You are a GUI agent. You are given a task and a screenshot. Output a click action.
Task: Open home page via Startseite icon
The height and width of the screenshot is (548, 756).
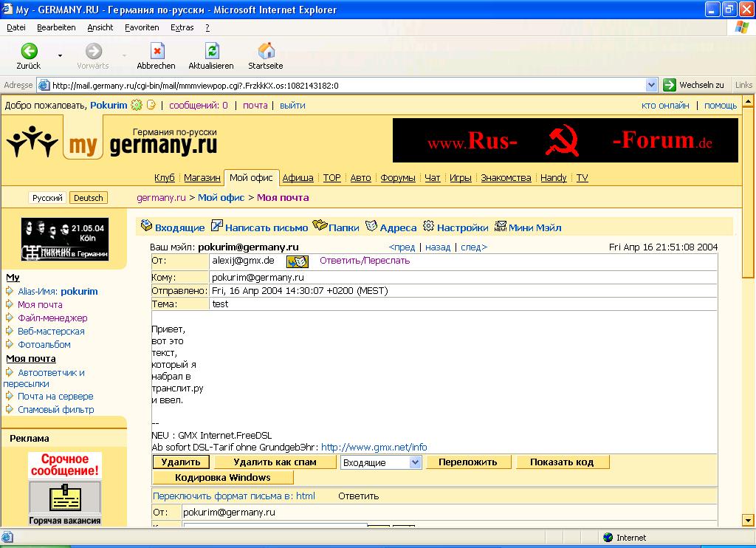[266, 51]
